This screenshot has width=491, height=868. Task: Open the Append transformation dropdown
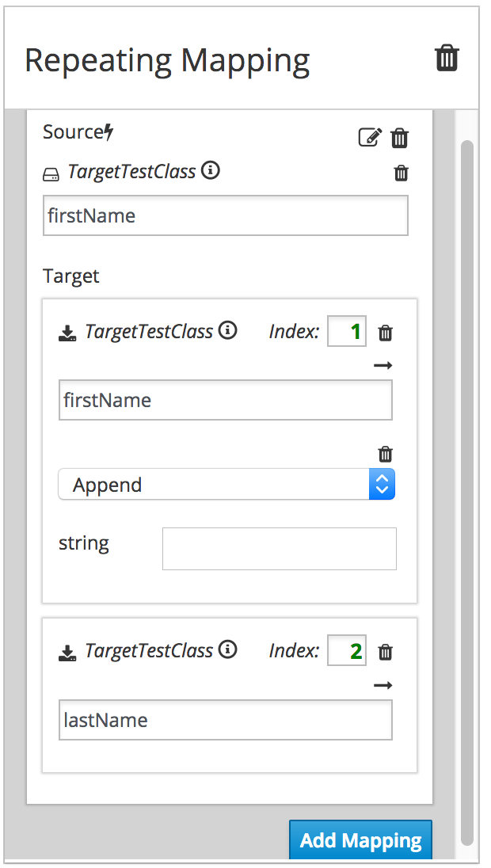[383, 484]
